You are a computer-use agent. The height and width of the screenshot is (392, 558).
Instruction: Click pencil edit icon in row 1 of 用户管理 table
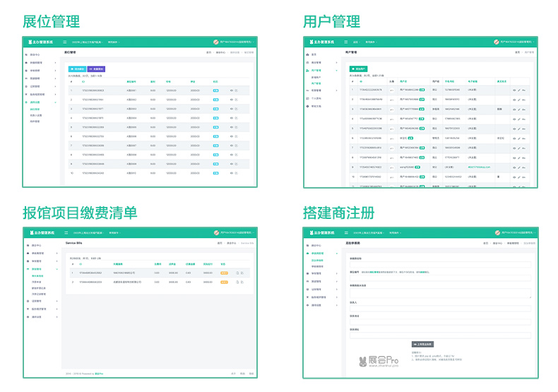click(519, 90)
